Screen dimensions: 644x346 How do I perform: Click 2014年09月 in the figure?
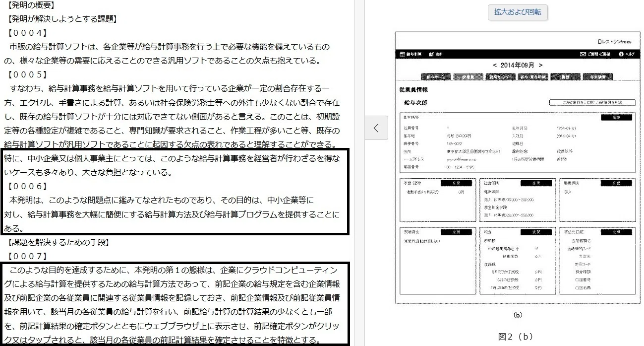[518, 65]
